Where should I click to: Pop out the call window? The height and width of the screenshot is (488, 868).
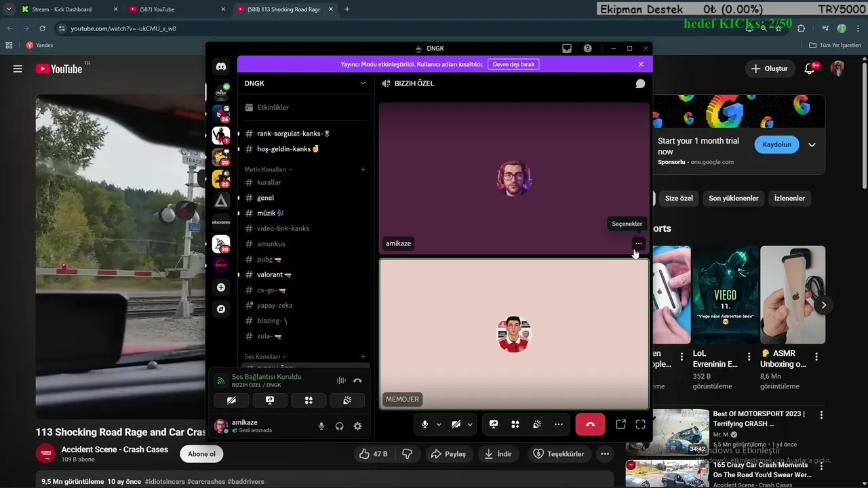click(x=620, y=424)
